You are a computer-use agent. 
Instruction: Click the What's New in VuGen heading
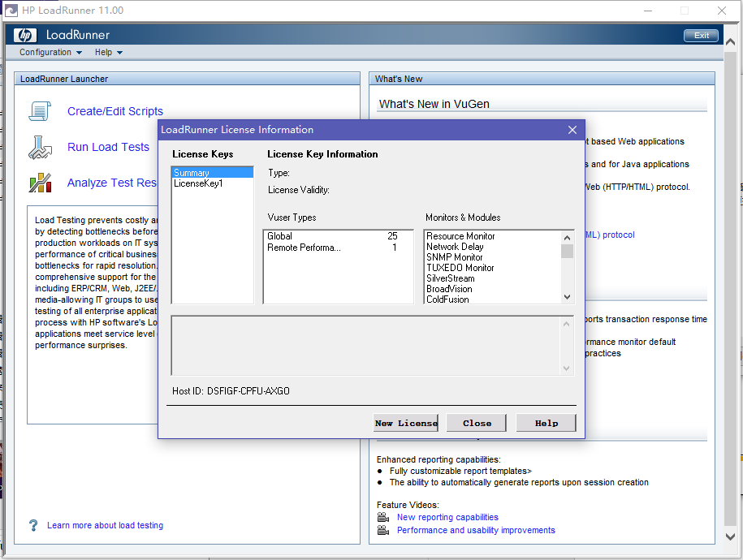point(434,104)
